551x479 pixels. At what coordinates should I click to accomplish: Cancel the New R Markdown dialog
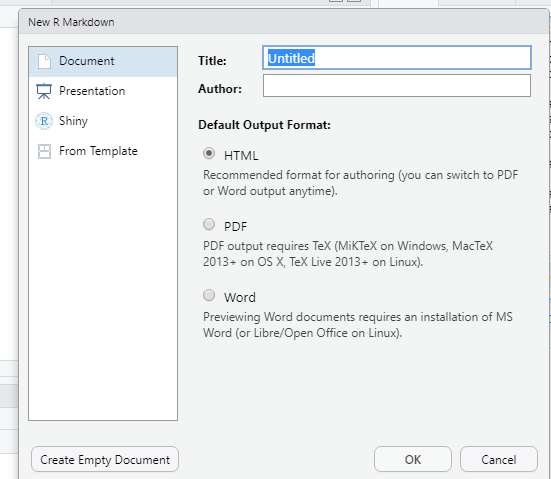click(499, 459)
